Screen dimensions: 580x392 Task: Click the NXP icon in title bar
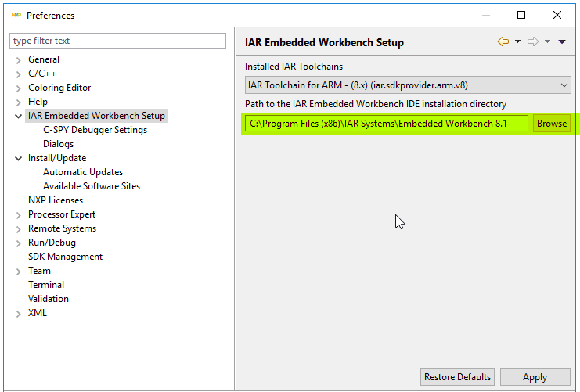[x=16, y=15]
